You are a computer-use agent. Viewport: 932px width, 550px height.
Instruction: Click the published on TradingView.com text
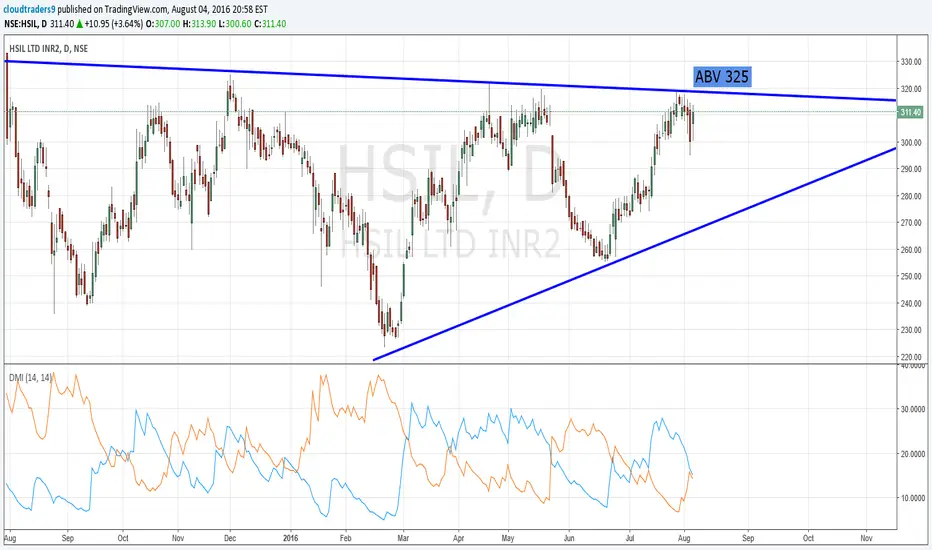click(x=114, y=10)
